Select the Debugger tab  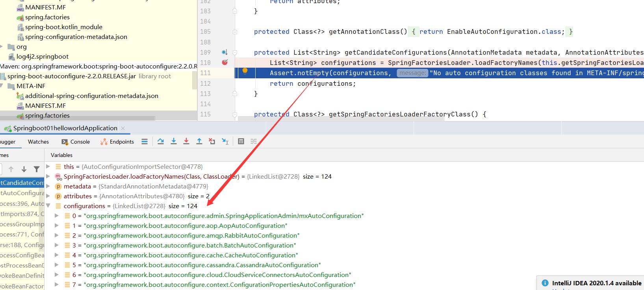pos(8,142)
